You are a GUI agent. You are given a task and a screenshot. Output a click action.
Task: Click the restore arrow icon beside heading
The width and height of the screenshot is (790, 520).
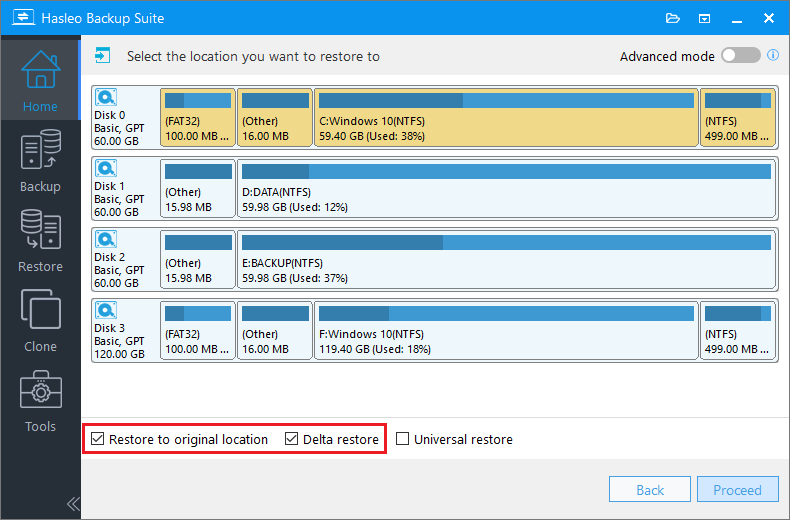pyautogui.click(x=103, y=55)
